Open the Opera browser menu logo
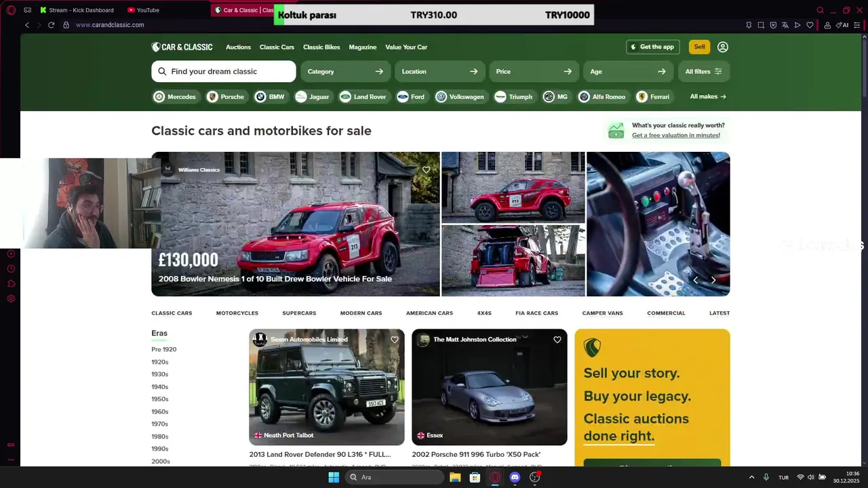 click(11, 10)
